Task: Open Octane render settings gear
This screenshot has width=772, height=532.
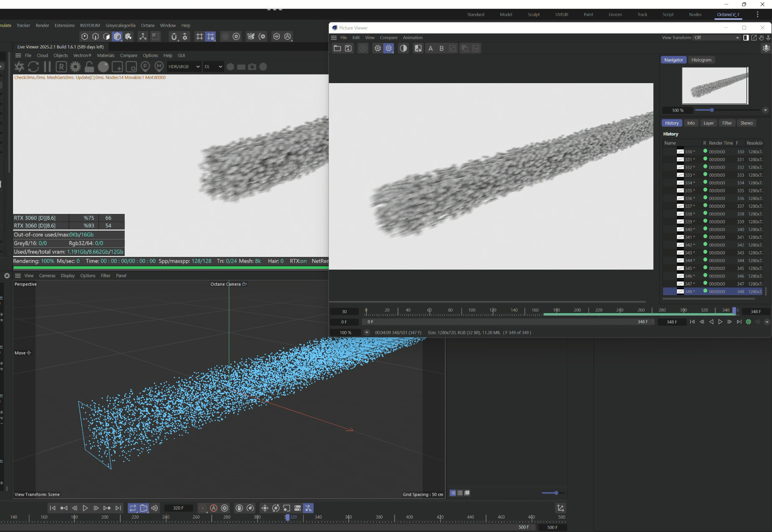Action: tap(75, 67)
